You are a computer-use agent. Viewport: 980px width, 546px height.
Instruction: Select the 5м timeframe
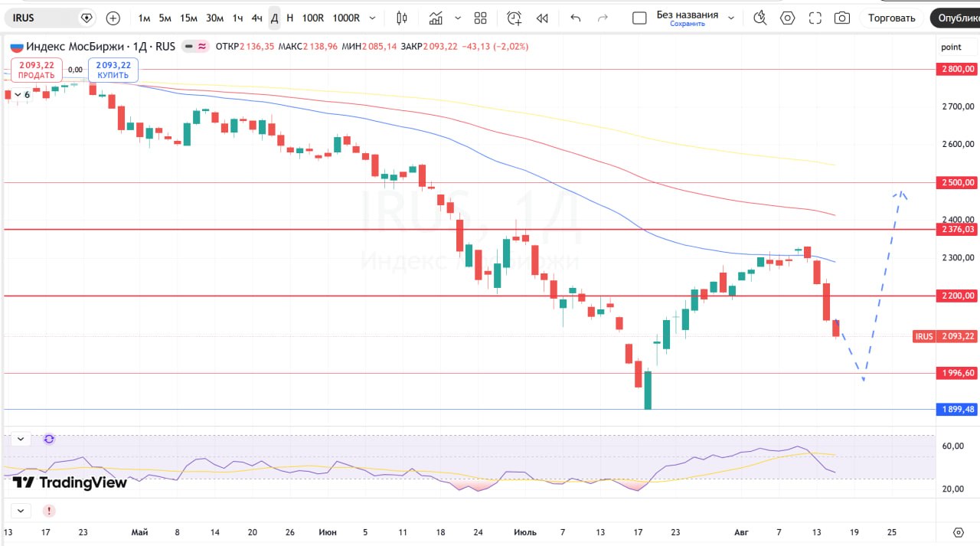165,18
